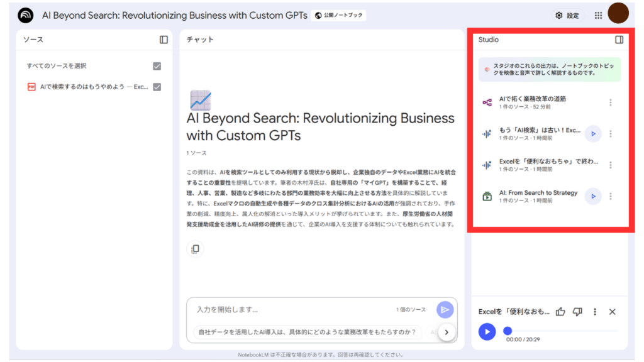Viewport: 644px width, 362px height.
Task: Click the 1 ソース count under title
Action: point(196,153)
